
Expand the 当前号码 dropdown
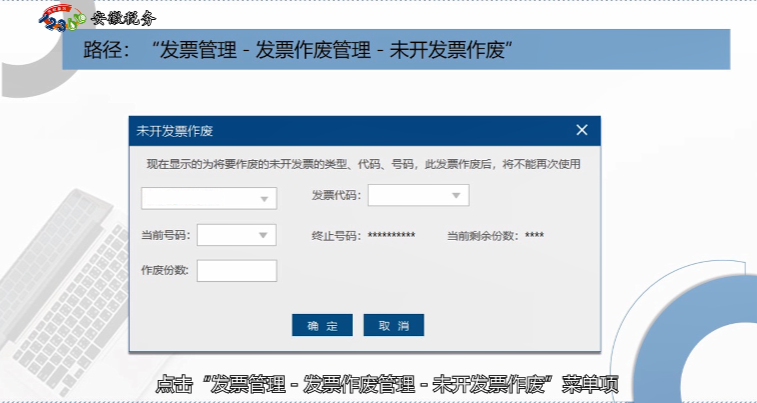[x=237, y=235]
